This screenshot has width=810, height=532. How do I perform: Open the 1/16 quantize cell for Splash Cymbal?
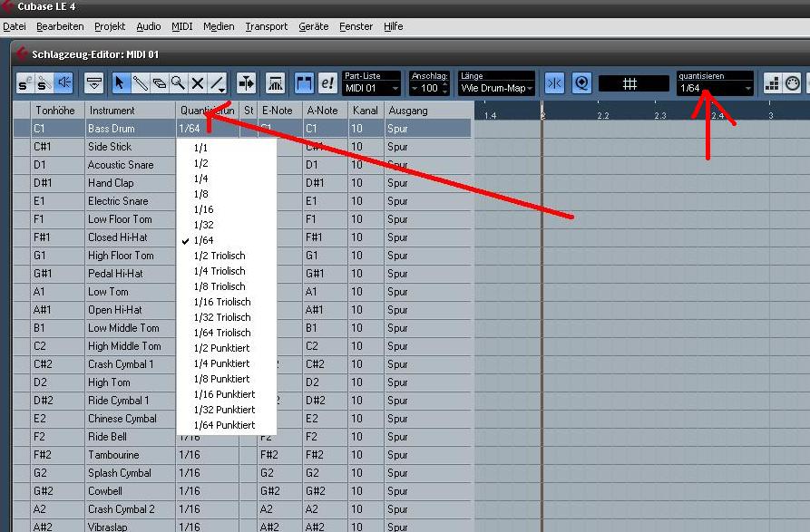coord(207,473)
